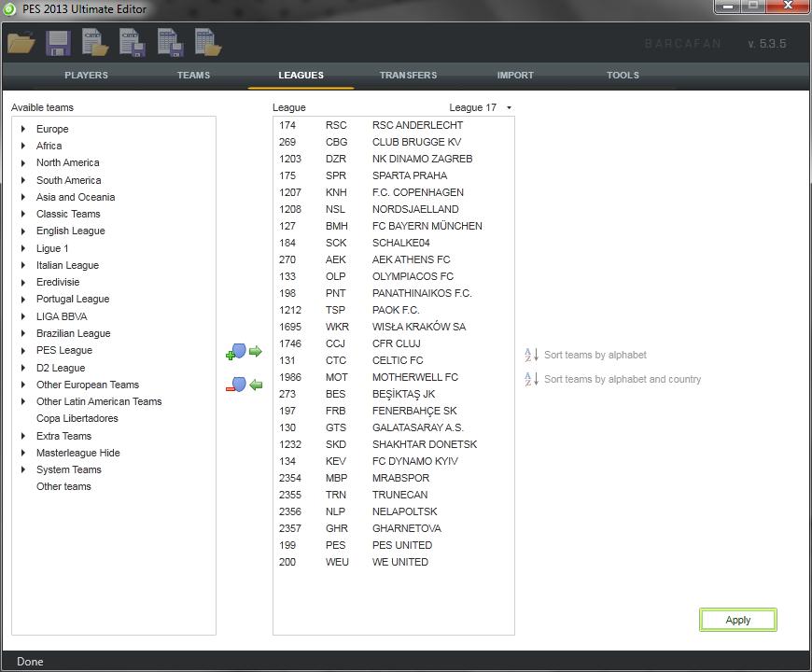The width and height of the screenshot is (812, 672).
Task: Open the League 17 dropdown
Action: click(481, 107)
